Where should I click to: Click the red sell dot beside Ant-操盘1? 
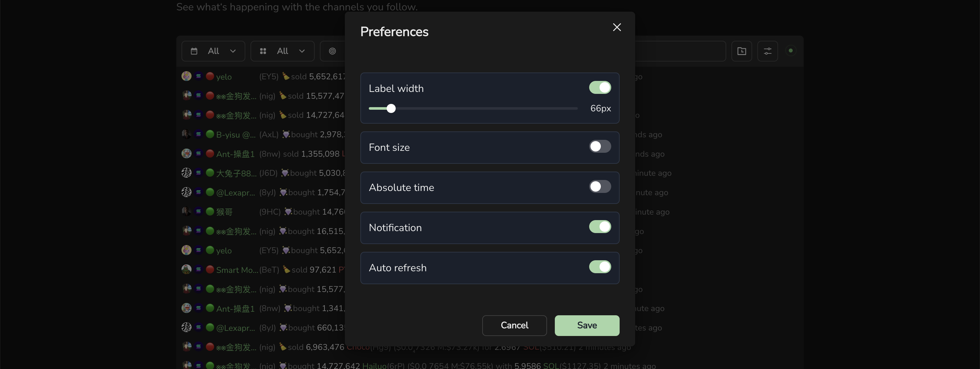point(210,153)
